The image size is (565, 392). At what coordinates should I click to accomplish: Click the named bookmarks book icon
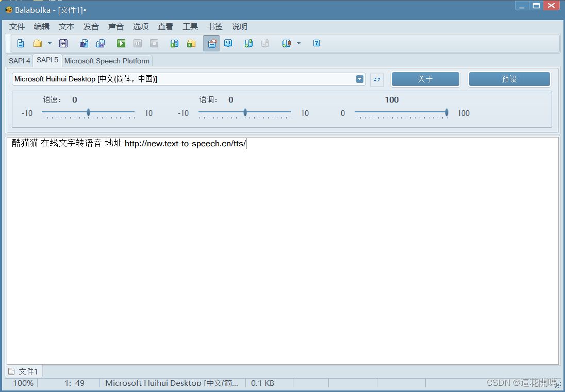(x=287, y=44)
